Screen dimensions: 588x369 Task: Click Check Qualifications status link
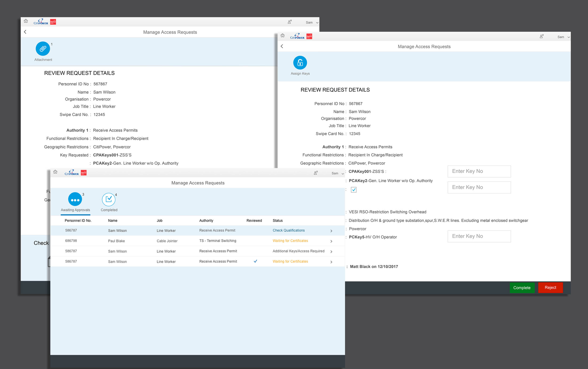click(x=288, y=230)
